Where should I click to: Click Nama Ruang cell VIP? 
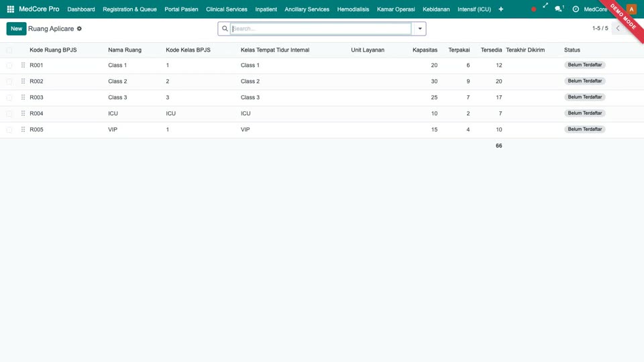tap(113, 129)
